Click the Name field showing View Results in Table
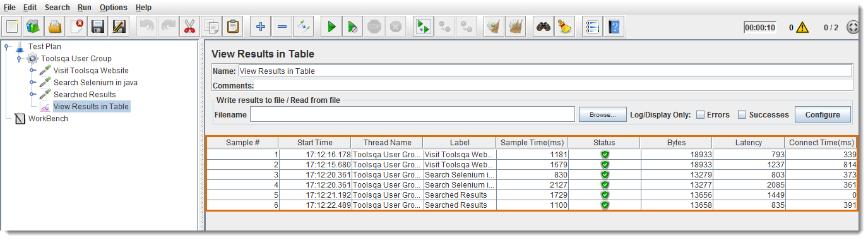868x240 pixels. tap(545, 71)
